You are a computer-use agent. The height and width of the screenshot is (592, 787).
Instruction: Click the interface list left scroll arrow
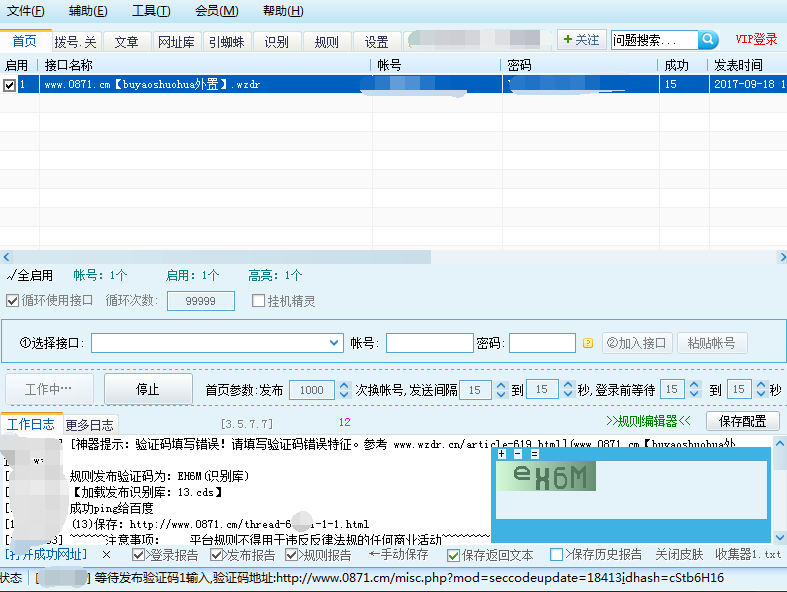pos(7,257)
